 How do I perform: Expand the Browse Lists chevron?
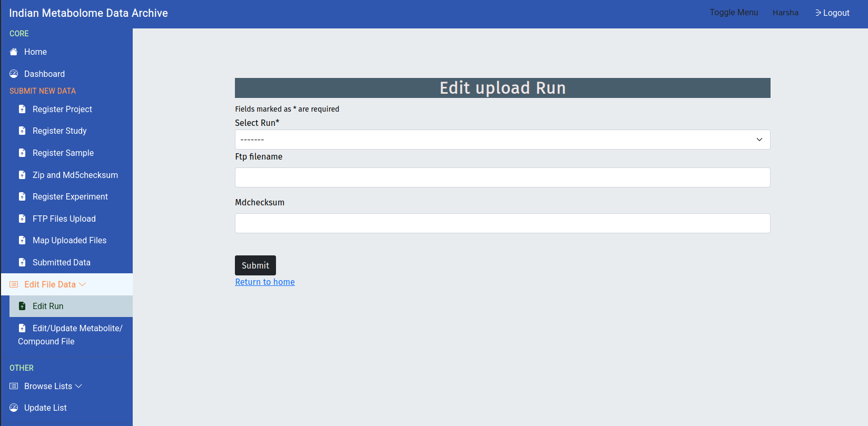coord(78,386)
